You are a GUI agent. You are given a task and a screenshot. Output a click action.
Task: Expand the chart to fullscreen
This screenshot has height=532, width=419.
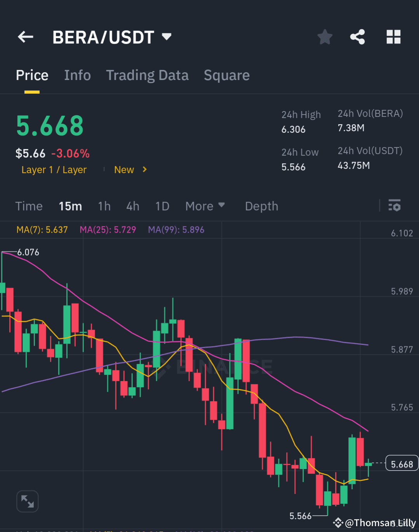tap(27, 501)
